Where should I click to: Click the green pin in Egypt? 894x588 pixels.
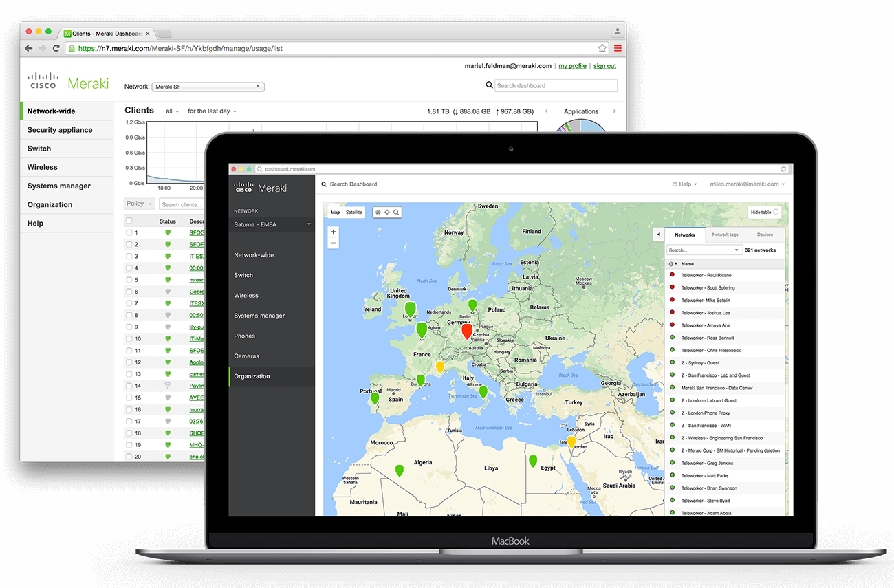click(x=532, y=461)
